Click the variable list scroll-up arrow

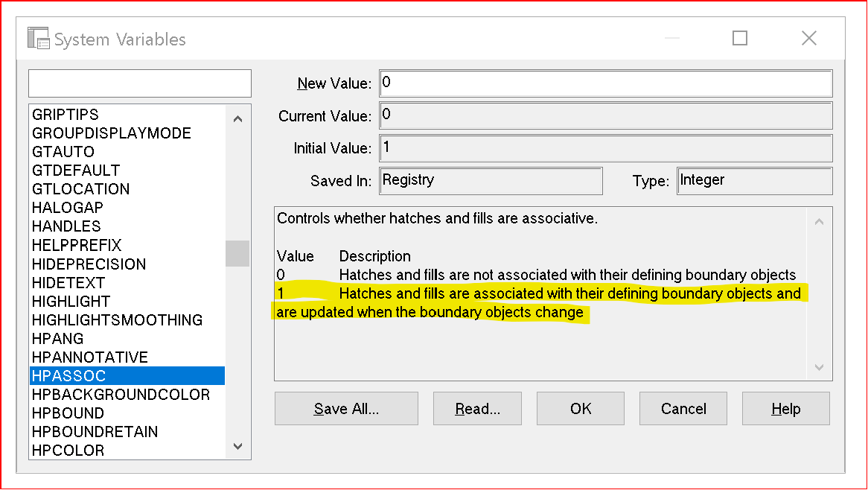[x=238, y=118]
